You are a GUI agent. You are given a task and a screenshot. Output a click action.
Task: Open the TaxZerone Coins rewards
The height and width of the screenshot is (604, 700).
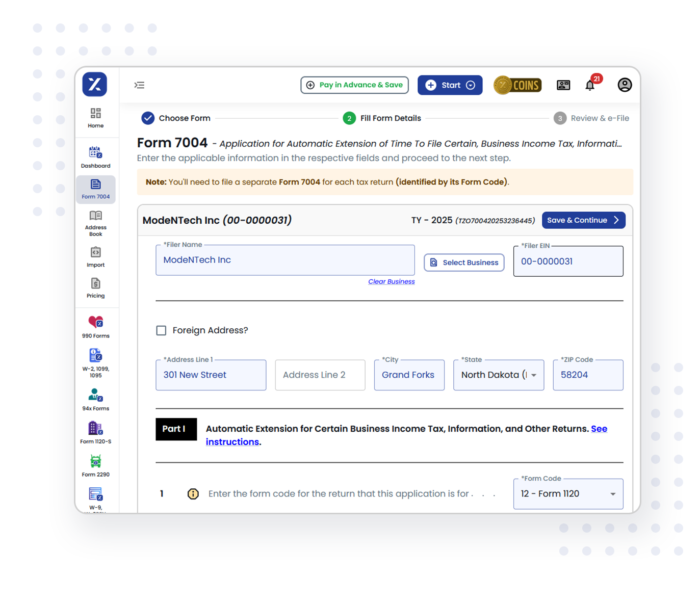click(517, 85)
